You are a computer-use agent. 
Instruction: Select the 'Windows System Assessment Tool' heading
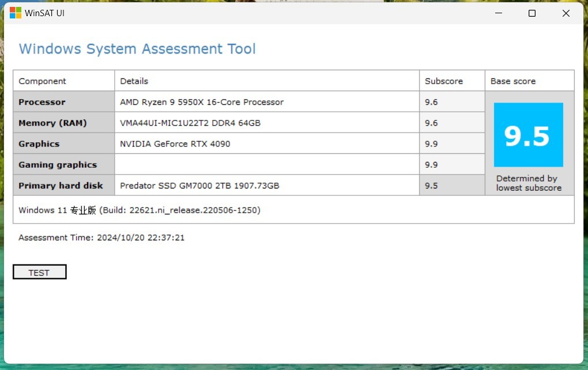tap(137, 49)
